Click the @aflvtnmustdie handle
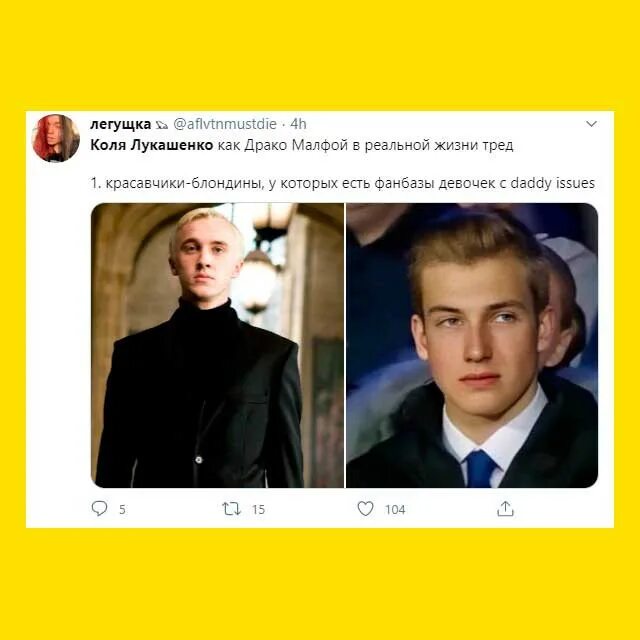This screenshot has height=640, width=640. tap(225, 124)
